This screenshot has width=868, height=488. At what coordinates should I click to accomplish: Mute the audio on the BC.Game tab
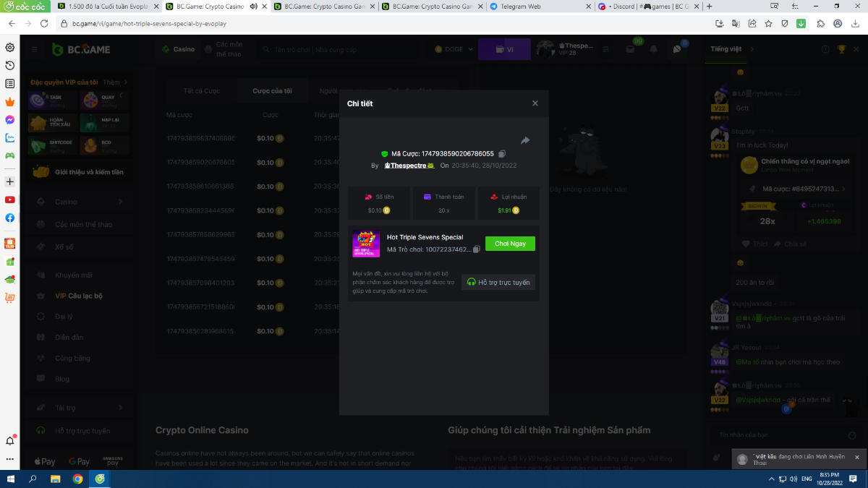(x=254, y=7)
